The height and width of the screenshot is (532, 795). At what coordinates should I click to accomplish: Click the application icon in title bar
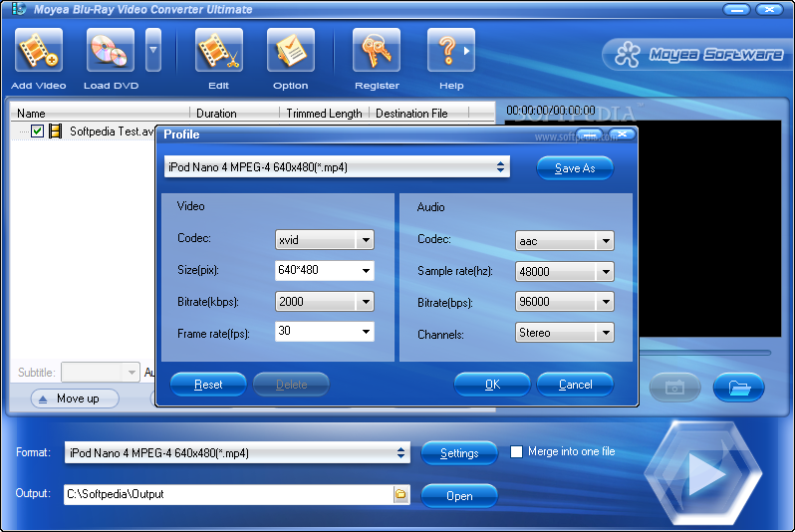(x=19, y=9)
